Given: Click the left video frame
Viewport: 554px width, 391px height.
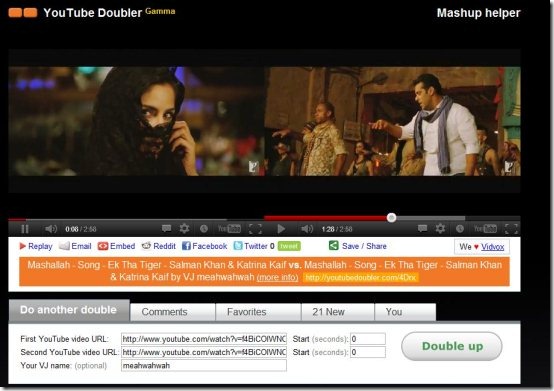Looking at the screenshot, I should [x=136, y=121].
